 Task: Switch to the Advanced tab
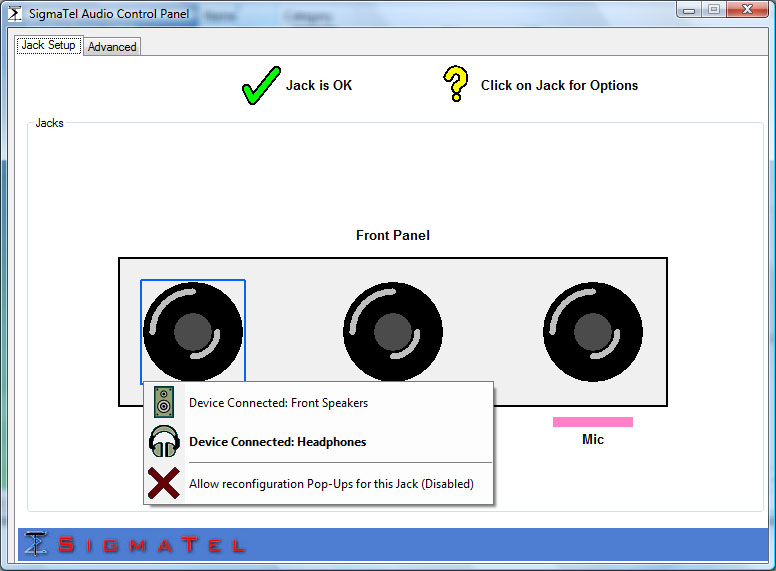point(112,47)
